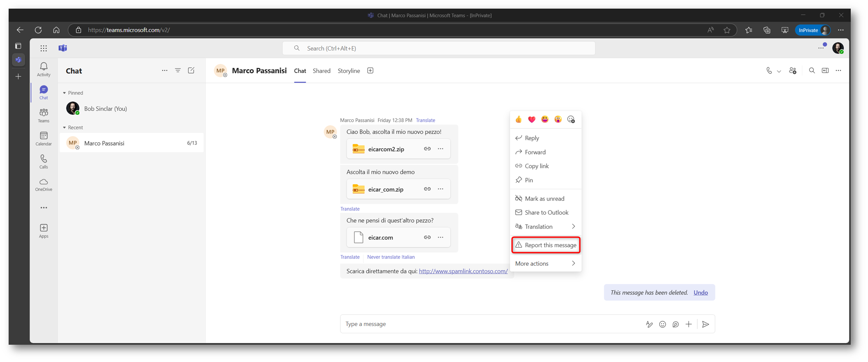Open more options for eicar_com.zip
868x362 pixels.
(x=441, y=189)
